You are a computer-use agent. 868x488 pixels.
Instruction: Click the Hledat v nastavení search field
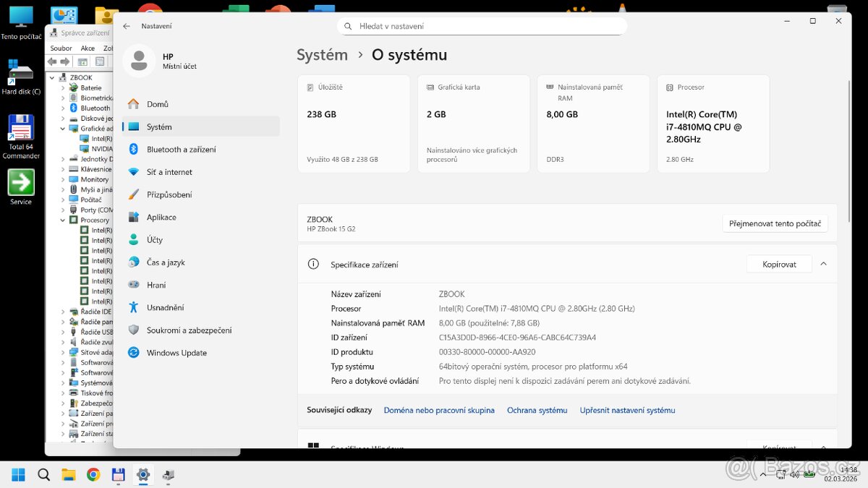pyautogui.click(x=482, y=26)
